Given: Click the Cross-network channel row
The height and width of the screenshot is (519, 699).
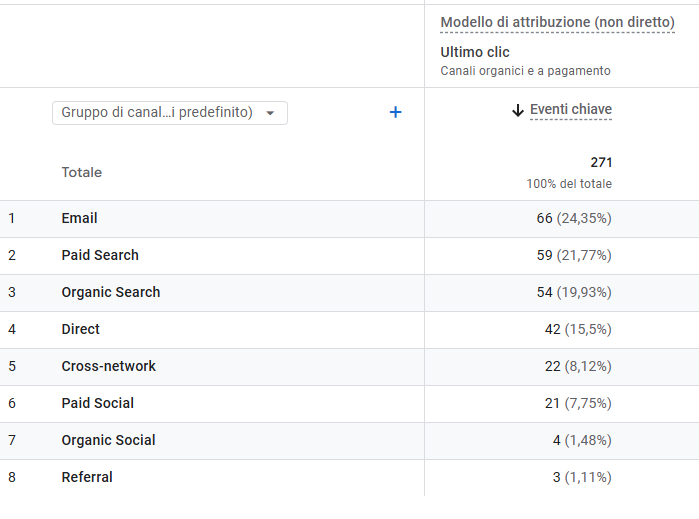Looking at the screenshot, I should 108,366.
